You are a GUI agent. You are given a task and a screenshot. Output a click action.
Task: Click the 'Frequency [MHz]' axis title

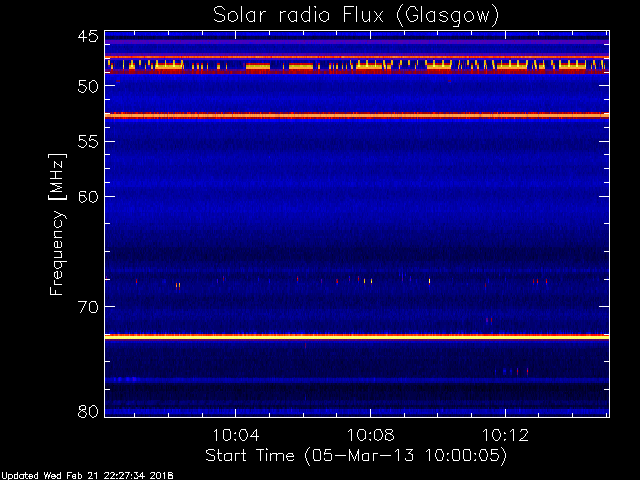coord(57,224)
